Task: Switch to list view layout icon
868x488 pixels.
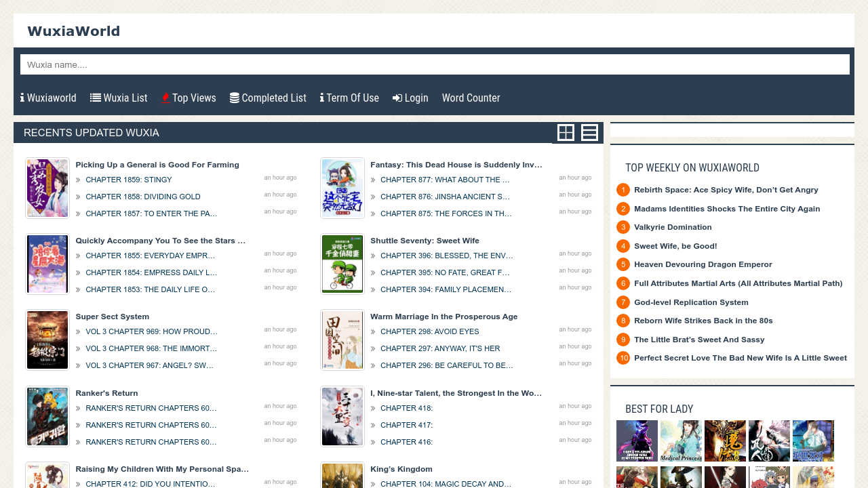Action: coord(589,132)
